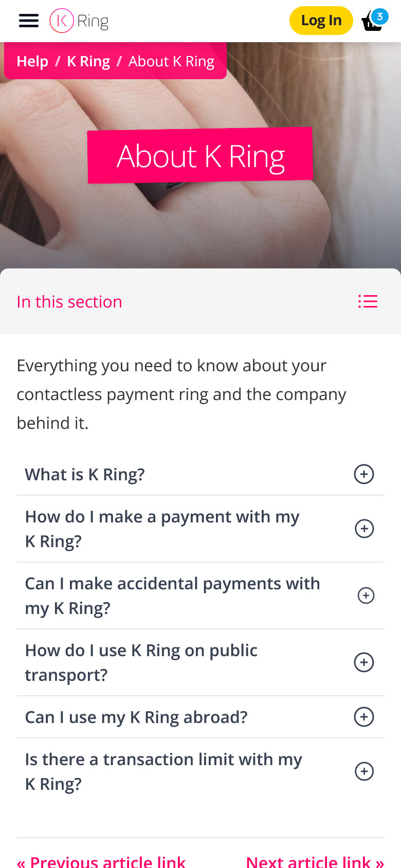
Task: Click the section list icon
Action: pyautogui.click(x=368, y=301)
